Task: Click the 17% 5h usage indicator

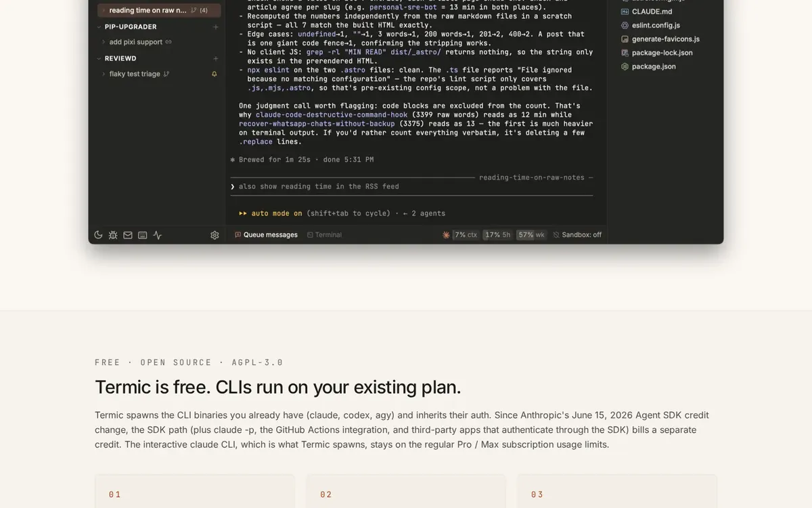Action: (497, 235)
